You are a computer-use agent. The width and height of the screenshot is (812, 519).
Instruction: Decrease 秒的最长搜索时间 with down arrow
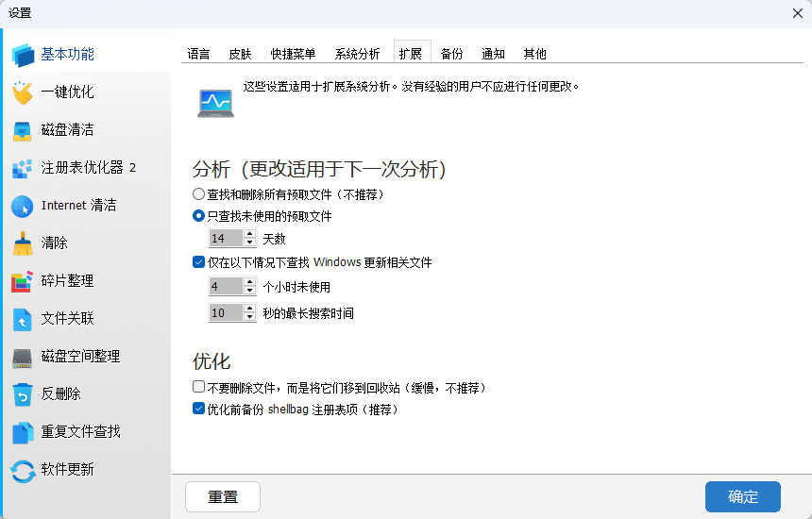tap(249, 317)
